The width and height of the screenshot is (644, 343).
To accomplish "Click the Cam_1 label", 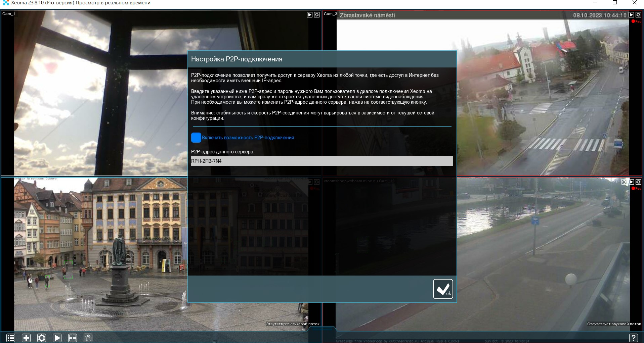I will [x=9, y=14].
